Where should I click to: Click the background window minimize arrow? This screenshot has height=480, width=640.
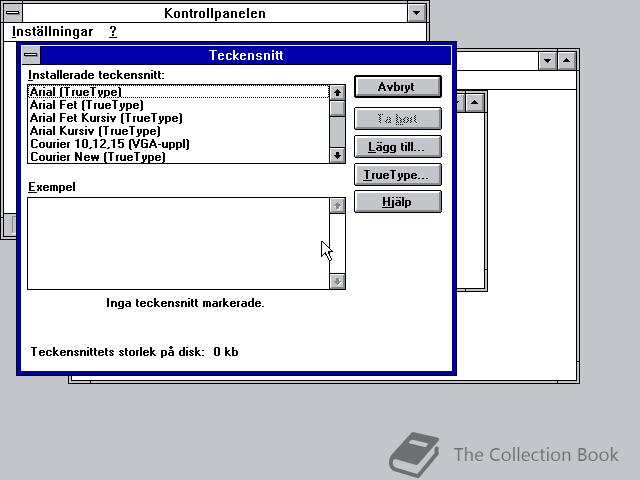click(547, 61)
